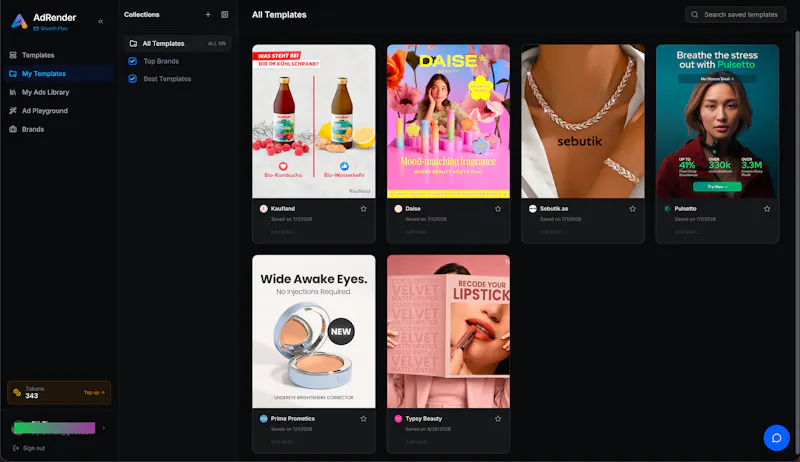Screen dimensions: 800x462
Task: Click the Sign out arrow icon
Action: (16, 448)
